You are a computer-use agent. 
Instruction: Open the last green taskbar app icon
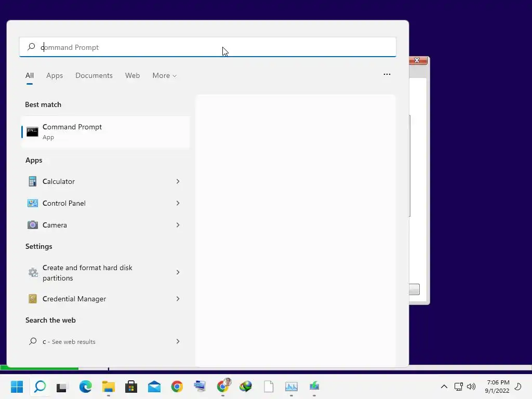pyautogui.click(x=314, y=386)
